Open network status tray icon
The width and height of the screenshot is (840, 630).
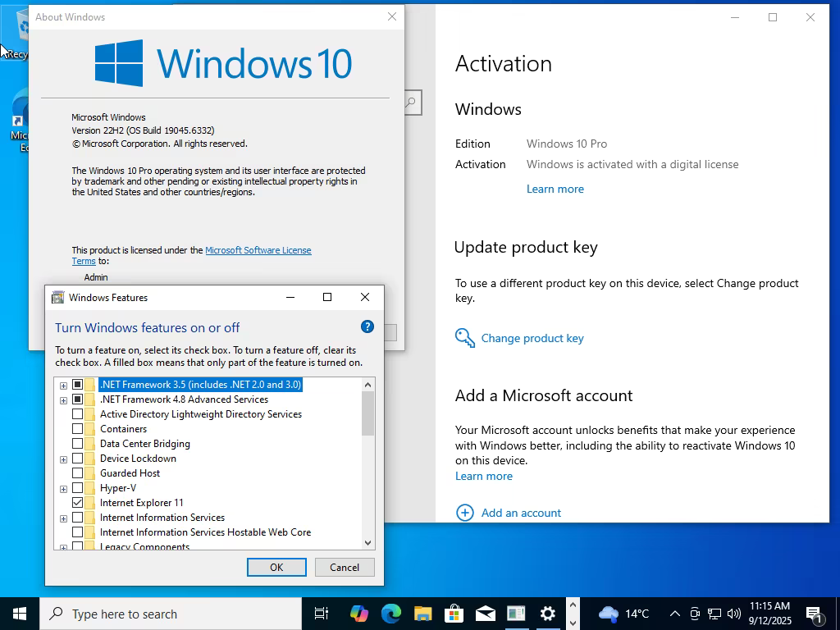pyautogui.click(x=714, y=614)
